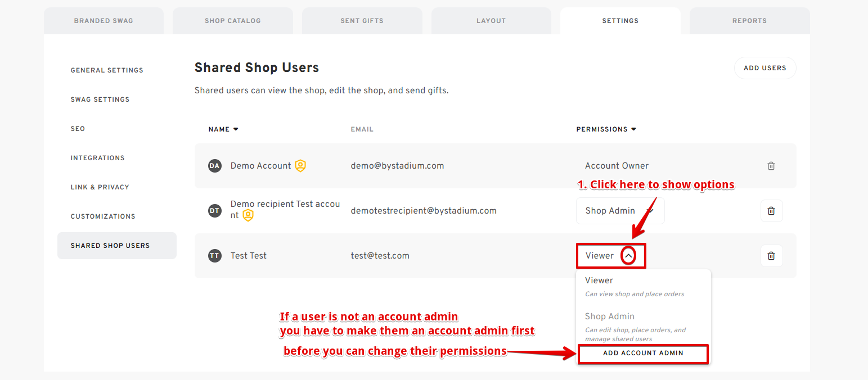This screenshot has height=380, width=868.
Task: Open Integrations settings in sidebar
Action: 97,158
